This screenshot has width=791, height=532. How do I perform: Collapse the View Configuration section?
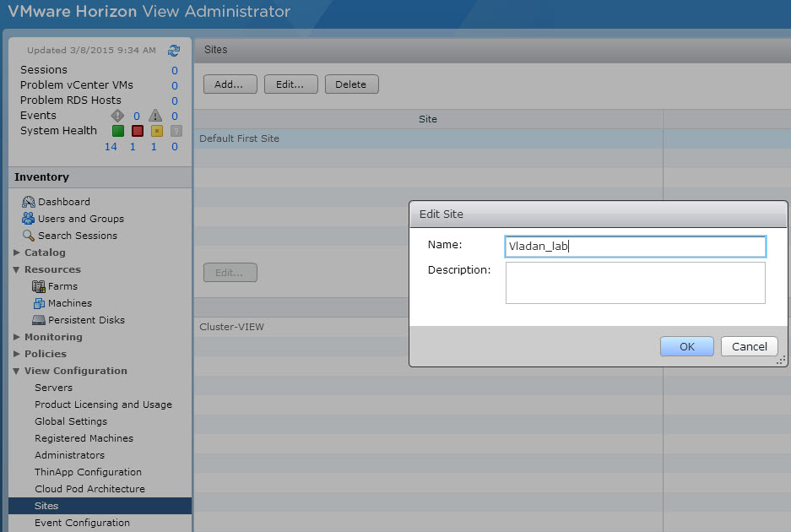point(17,371)
